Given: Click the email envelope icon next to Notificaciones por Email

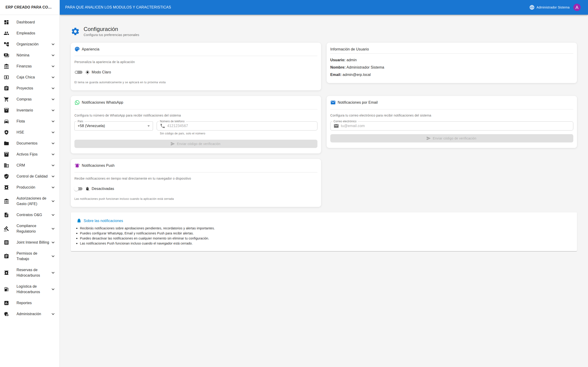Looking at the screenshot, I should point(333,102).
